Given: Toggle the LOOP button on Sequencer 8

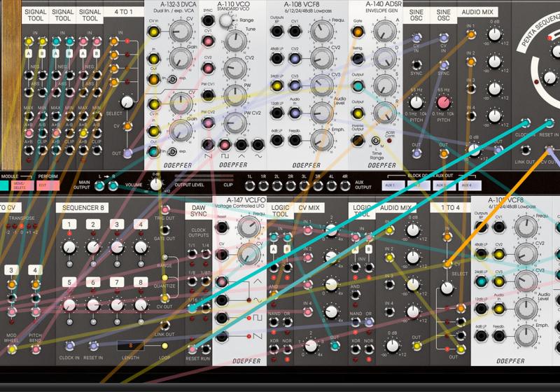Looking at the screenshot, I should pyautogui.click(x=165, y=346).
